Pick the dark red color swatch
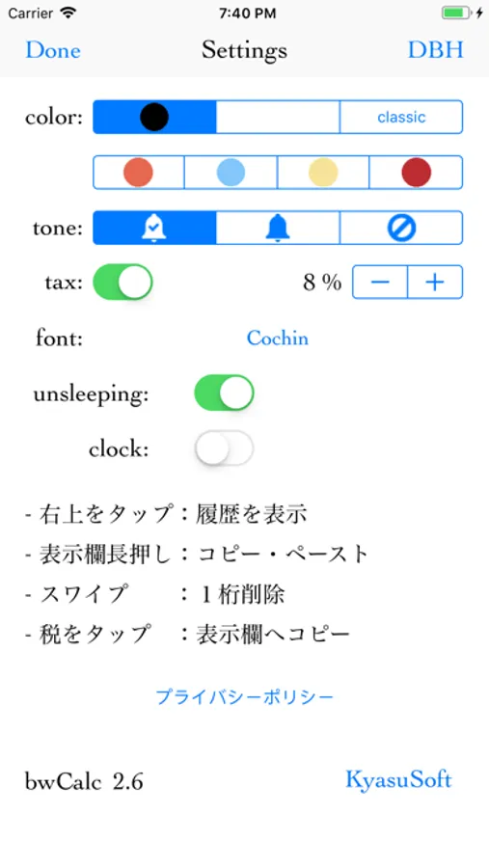Image resolution: width=489 pixels, height=868 pixels. tap(416, 173)
